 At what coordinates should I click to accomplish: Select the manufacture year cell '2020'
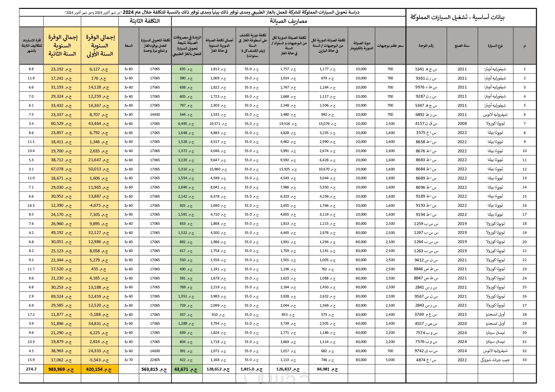pyautogui.click(x=462, y=323)
